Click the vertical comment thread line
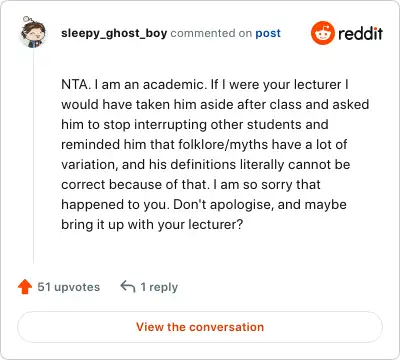Screen dimensions: 400x360 (x=33, y=157)
